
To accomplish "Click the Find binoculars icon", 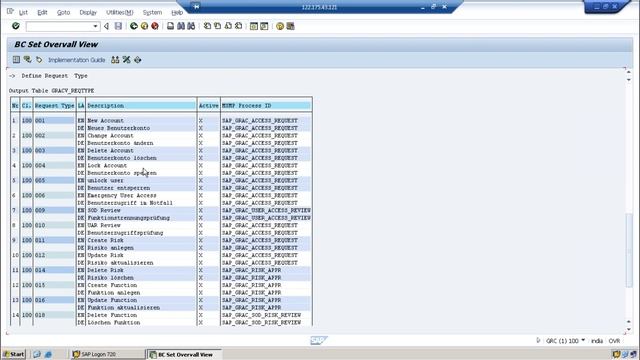I will pyautogui.click(x=181, y=26).
